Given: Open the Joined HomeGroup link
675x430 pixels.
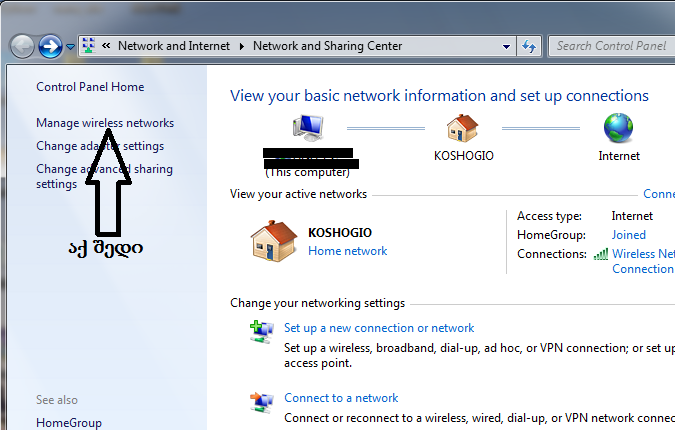Looking at the screenshot, I should (629, 235).
